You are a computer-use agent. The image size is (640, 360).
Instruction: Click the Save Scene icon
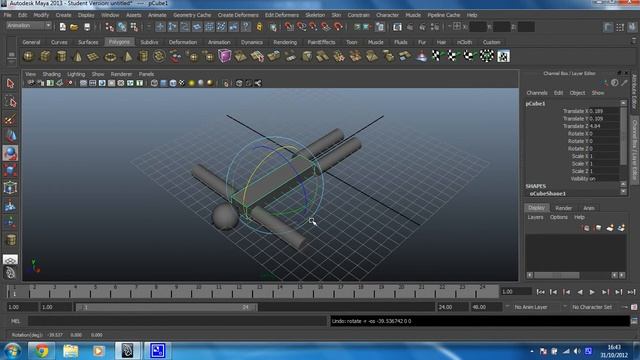point(87,27)
